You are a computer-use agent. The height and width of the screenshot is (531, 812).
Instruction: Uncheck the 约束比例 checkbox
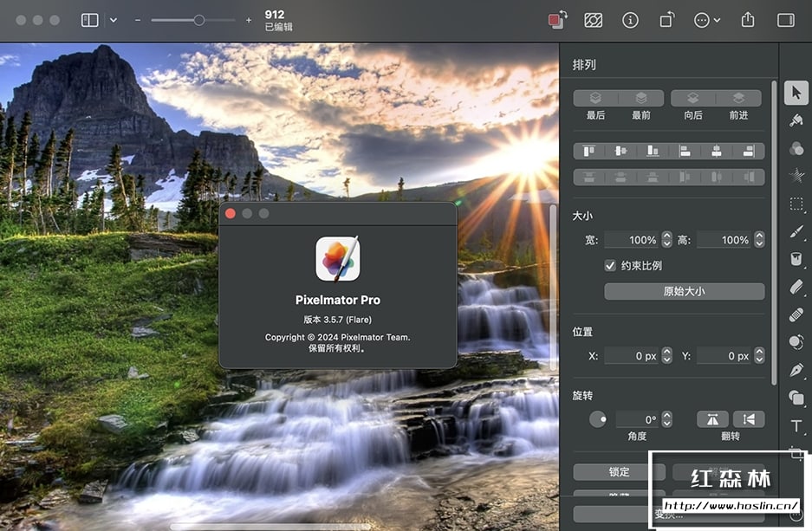pyautogui.click(x=610, y=266)
